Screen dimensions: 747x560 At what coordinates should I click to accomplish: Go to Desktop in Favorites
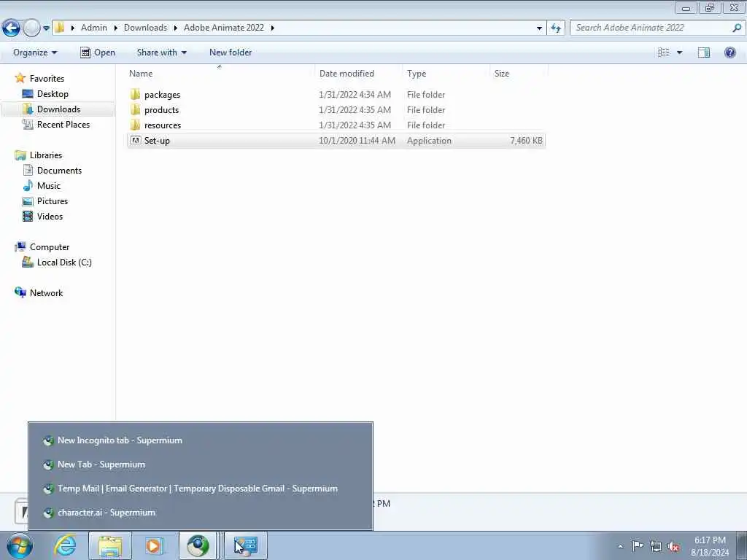(x=53, y=94)
